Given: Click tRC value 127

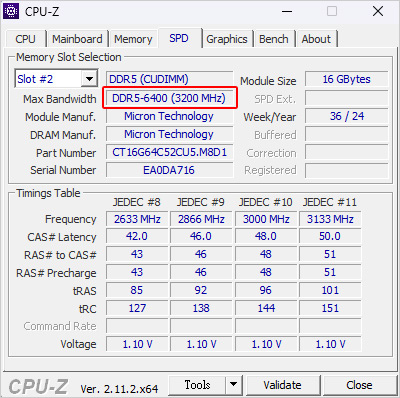Looking at the screenshot, I should coord(137,308).
